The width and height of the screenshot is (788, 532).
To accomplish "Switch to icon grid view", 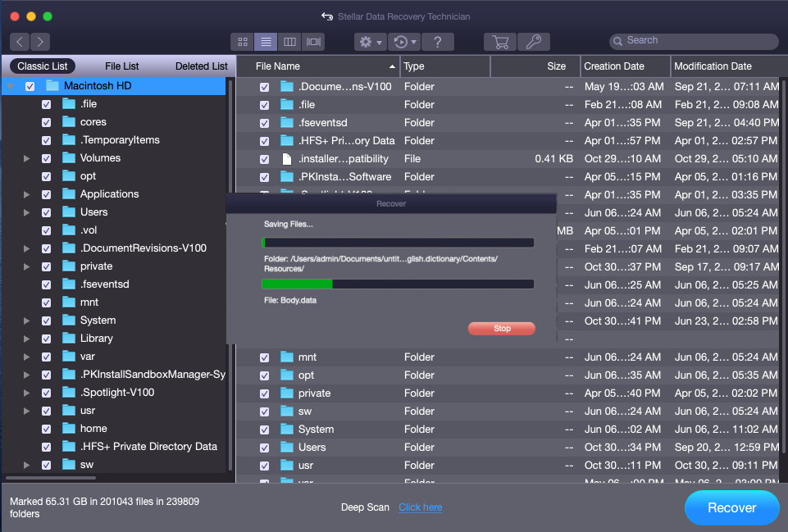I will click(243, 42).
